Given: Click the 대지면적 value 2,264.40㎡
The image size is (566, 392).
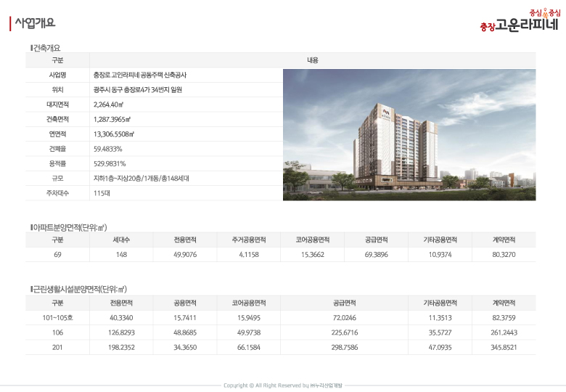Looking at the screenshot, I should coord(108,105).
